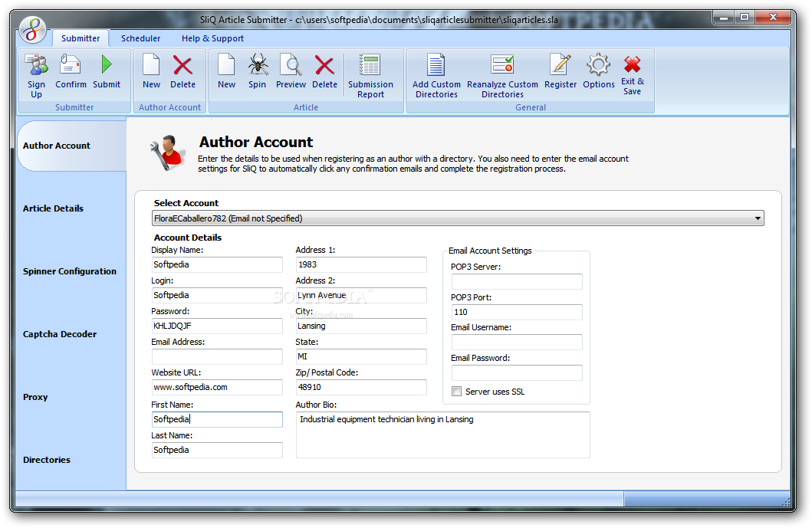Minimize the SliQ window
The width and height of the screenshot is (812, 528).
pos(724,18)
